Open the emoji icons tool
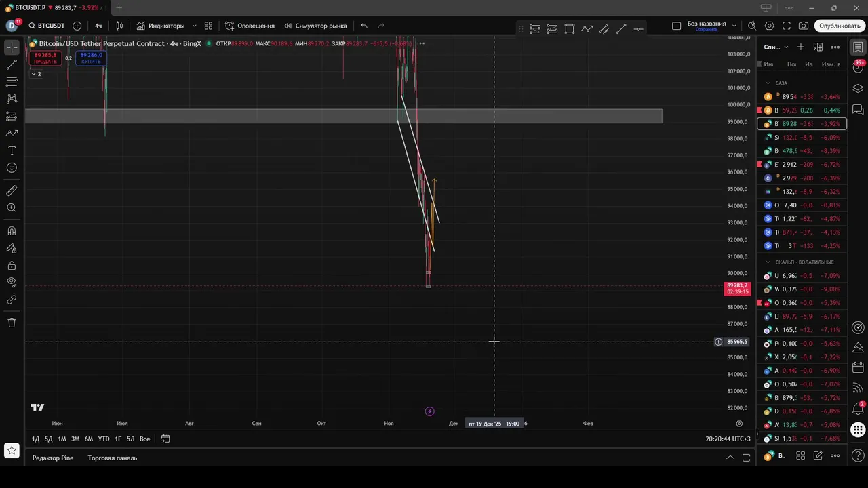The width and height of the screenshot is (868, 488). point(12,167)
